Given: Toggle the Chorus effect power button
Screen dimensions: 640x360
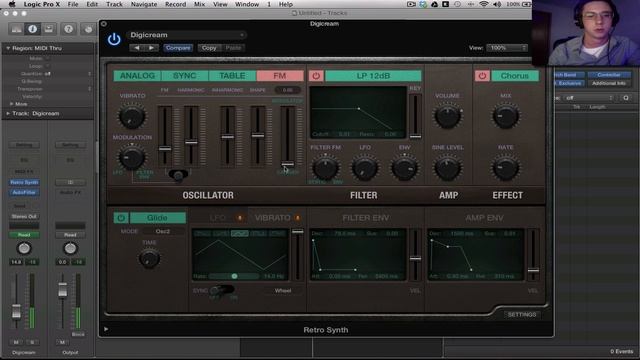Looking at the screenshot, I should (482, 76).
